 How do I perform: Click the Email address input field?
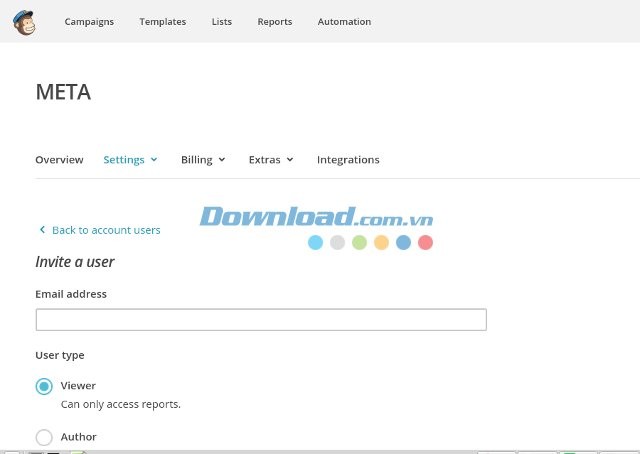click(x=261, y=320)
